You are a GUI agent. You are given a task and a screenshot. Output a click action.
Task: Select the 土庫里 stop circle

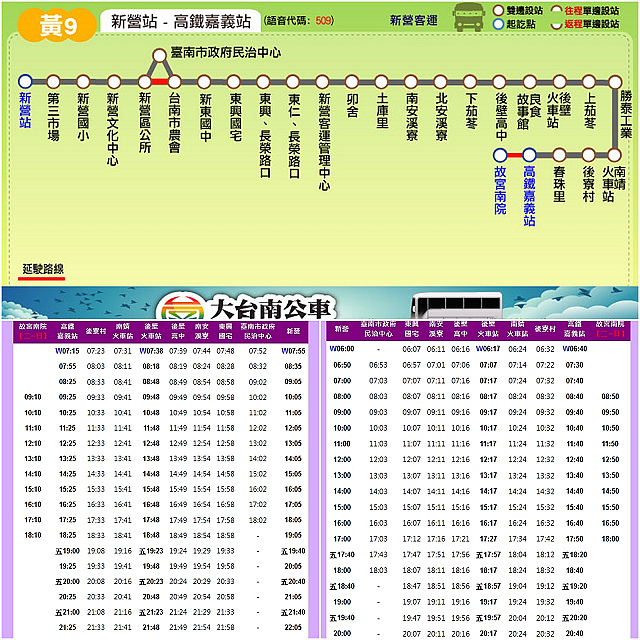(381, 82)
